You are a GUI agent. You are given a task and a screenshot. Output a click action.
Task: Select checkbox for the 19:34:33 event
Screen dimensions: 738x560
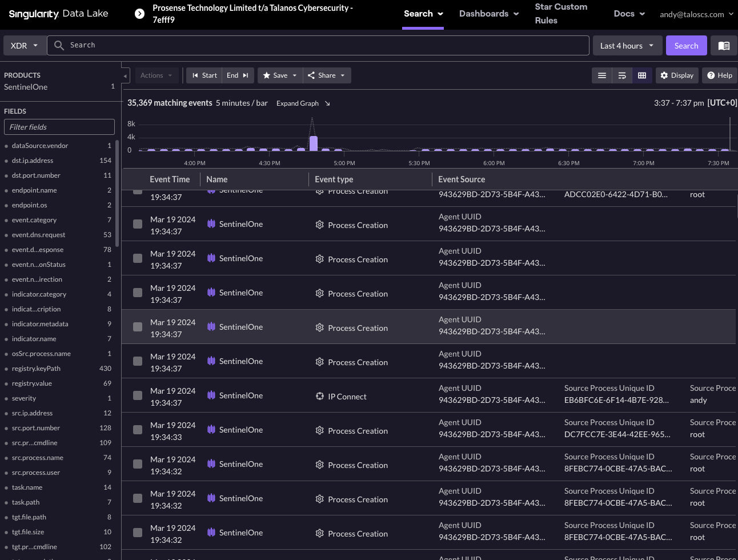pos(138,430)
